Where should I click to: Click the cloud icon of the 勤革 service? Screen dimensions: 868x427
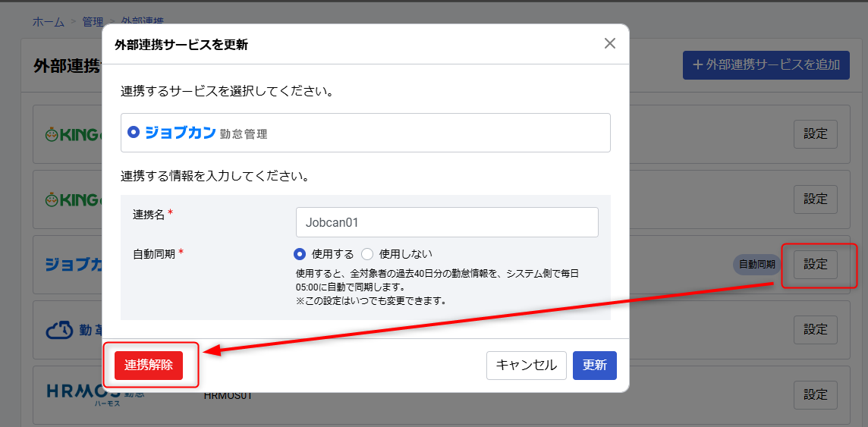point(58,330)
